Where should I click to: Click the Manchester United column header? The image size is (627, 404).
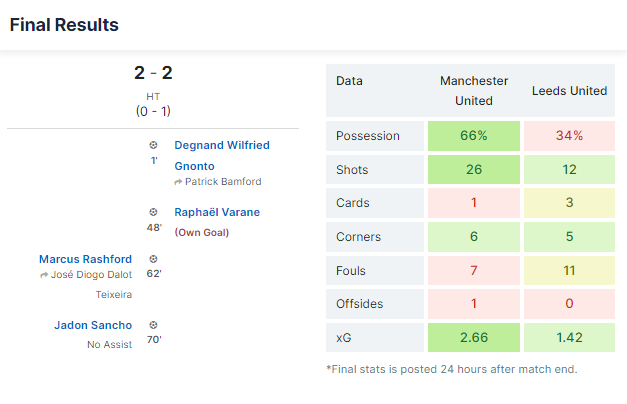click(x=474, y=90)
